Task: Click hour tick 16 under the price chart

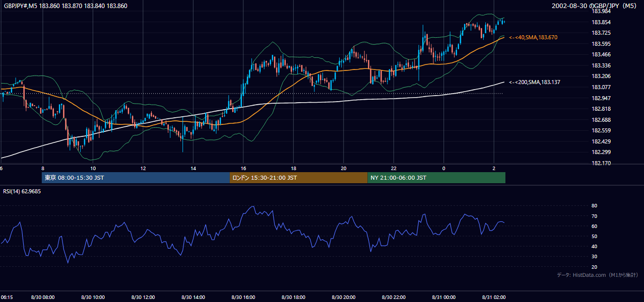Action: tap(243, 168)
